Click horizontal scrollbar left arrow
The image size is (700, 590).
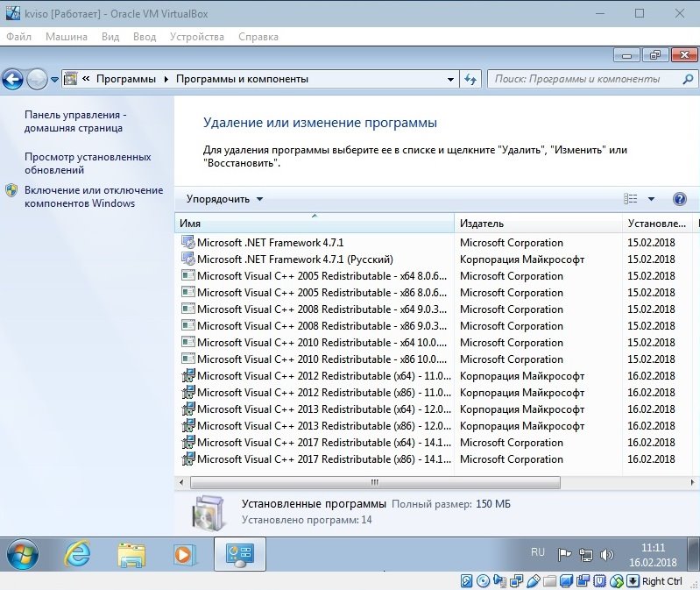coord(181,482)
